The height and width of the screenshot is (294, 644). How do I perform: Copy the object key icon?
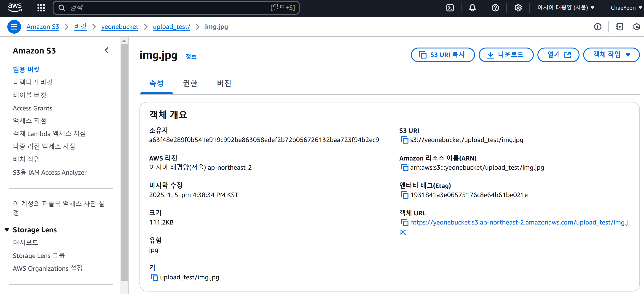[x=154, y=277]
